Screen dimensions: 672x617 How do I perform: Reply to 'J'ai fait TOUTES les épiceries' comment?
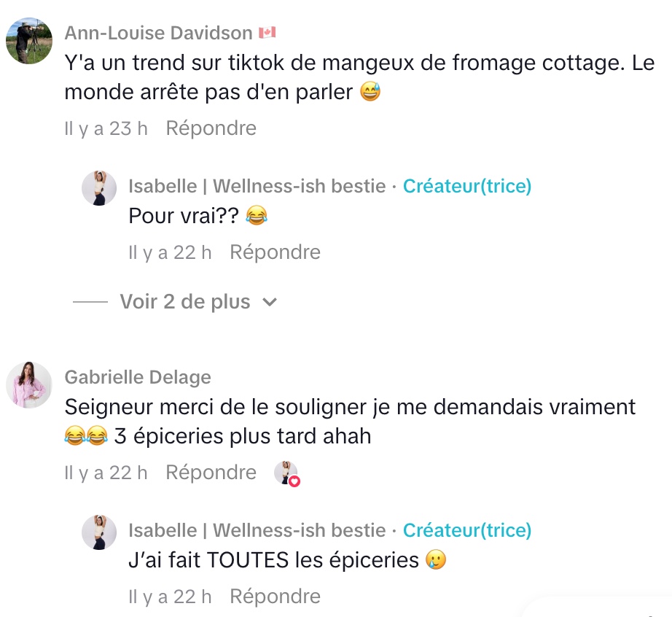(x=276, y=597)
